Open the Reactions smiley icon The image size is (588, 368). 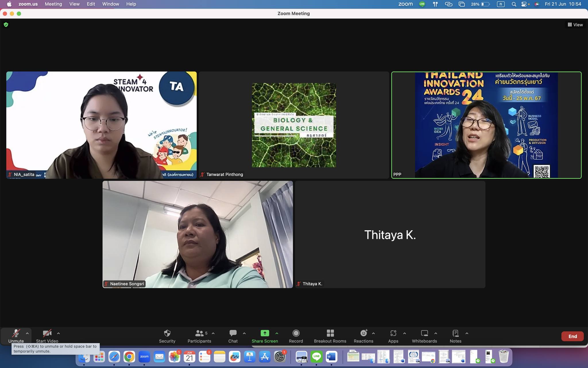coord(363,333)
